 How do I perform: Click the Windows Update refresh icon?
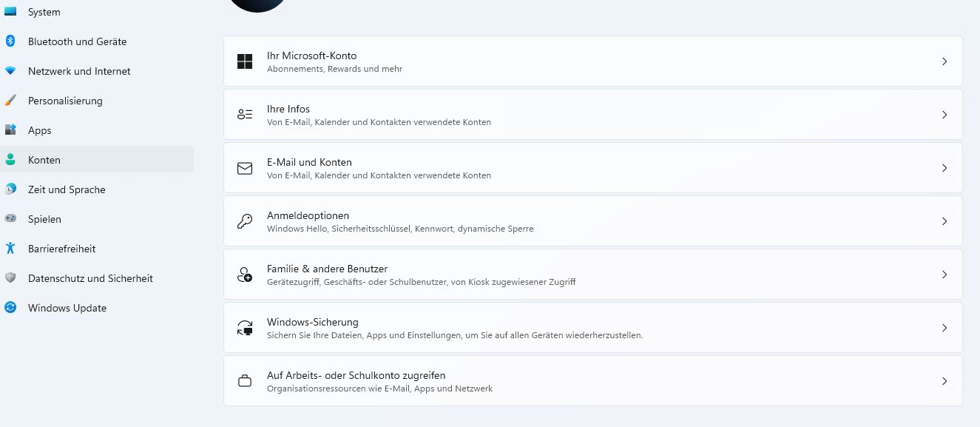pos(10,308)
